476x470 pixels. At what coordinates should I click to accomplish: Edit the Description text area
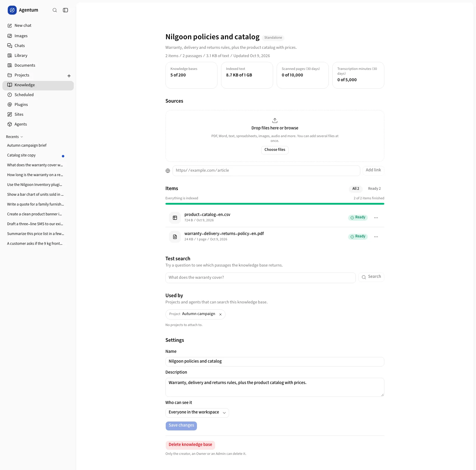tap(275, 387)
